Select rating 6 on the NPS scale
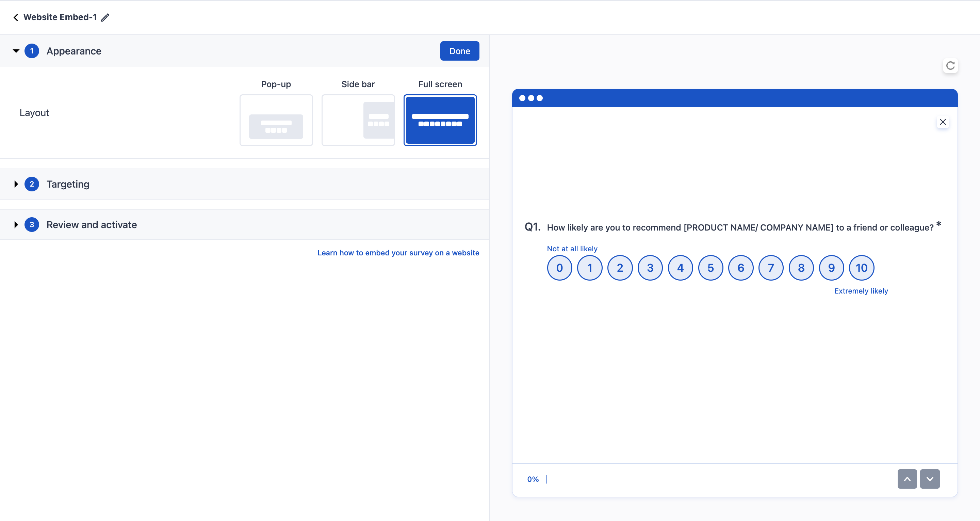980x521 pixels. pos(741,268)
